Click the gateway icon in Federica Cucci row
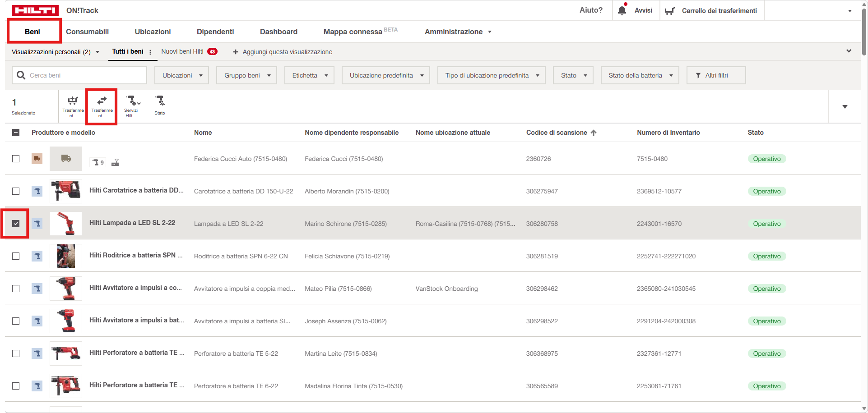 pyautogui.click(x=115, y=162)
